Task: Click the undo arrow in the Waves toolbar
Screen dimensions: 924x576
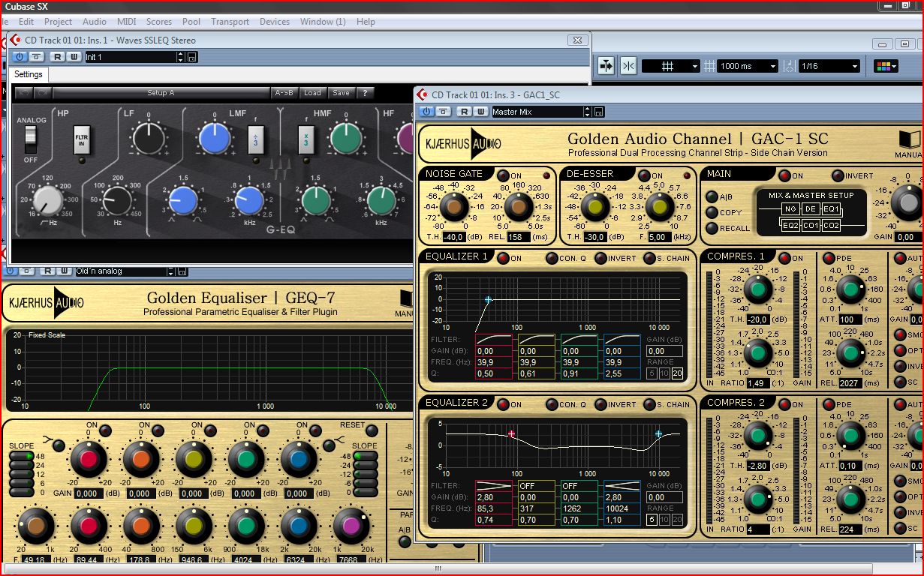Action: (24, 93)
